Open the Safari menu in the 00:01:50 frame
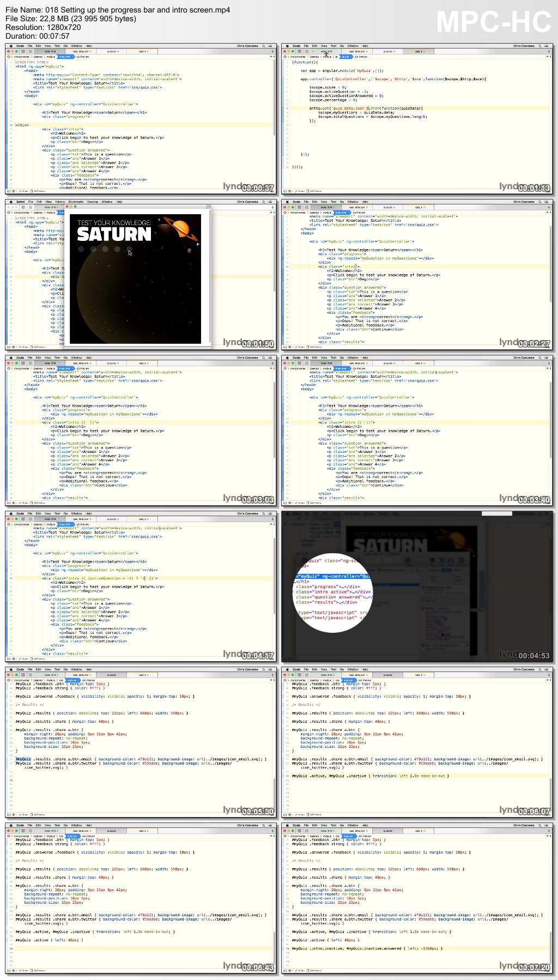558x980 pixels. pos(21,202)
